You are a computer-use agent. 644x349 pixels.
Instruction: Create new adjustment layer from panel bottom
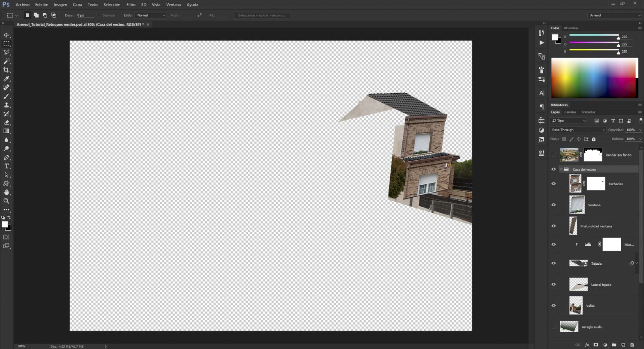[x=605, y=345]
